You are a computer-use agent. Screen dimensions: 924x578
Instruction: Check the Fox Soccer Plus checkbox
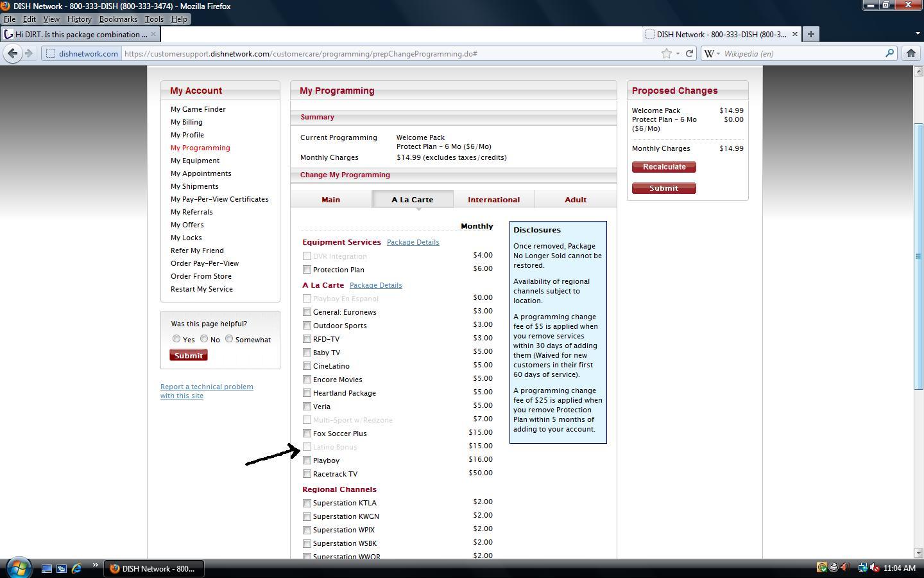[307, 433]
